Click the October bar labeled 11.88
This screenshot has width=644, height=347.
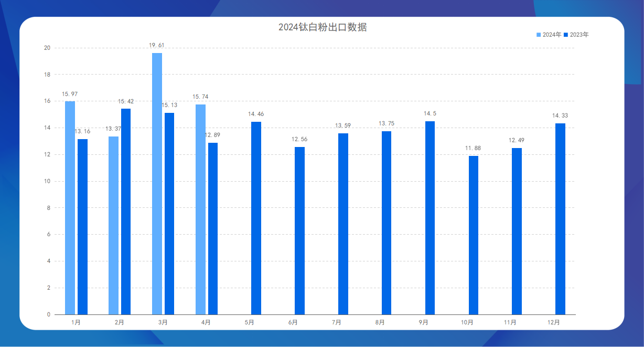tap(474, 235)
